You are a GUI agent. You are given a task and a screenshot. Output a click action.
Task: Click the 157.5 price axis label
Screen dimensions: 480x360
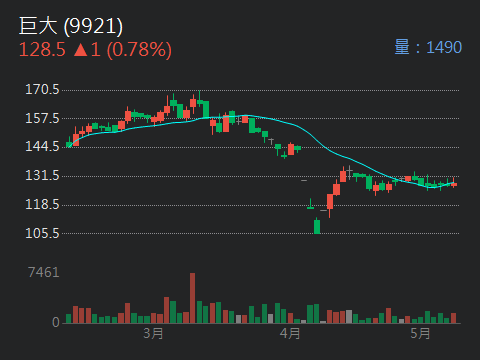point(42,118)
